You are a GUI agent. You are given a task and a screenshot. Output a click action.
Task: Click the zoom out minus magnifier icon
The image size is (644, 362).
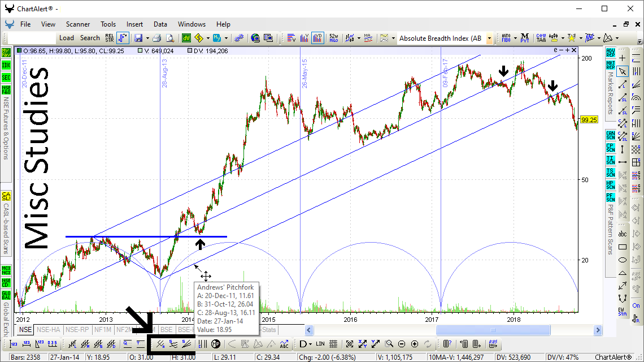point(402,344)
